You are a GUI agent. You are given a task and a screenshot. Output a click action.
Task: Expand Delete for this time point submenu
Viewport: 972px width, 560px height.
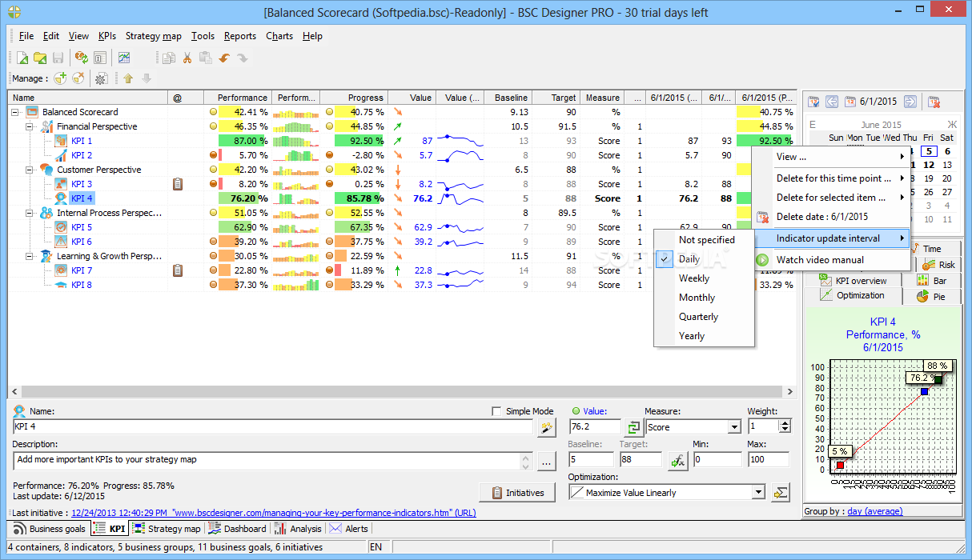click(x=831, y=178)
